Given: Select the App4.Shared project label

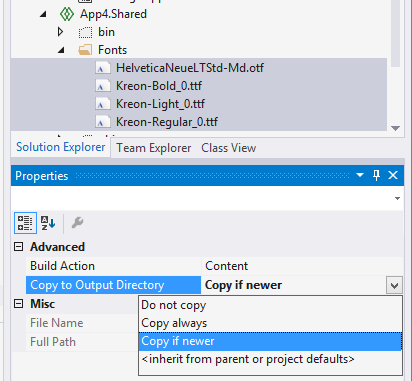Looking at the screenshot, I should (113, 14).
